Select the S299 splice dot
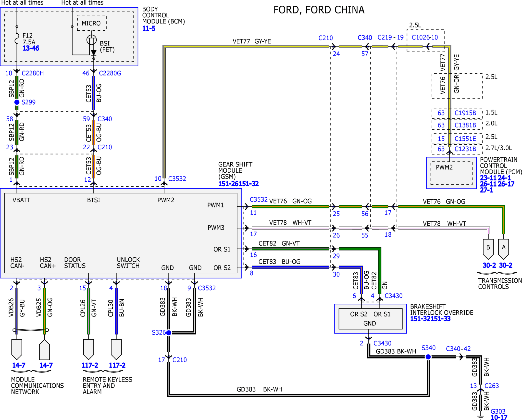Viewport: 522px width, 420px height. [x=17, y=102]
